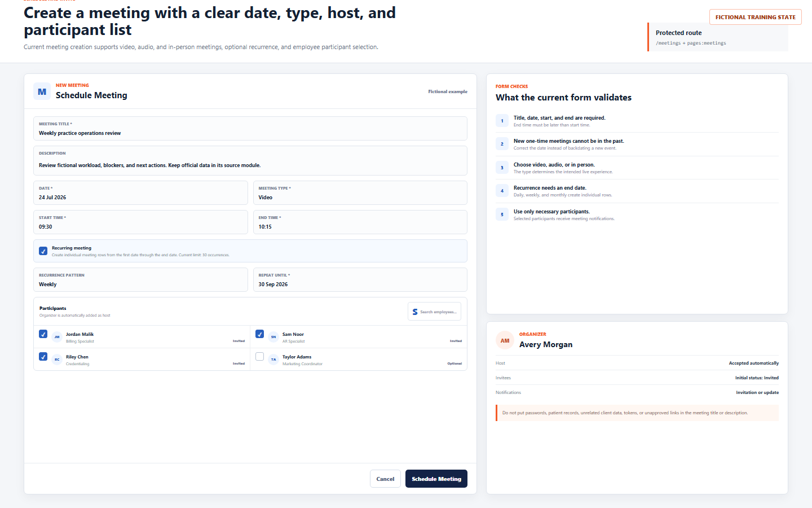Click the AM organizer avatar

tap(505, 340)
